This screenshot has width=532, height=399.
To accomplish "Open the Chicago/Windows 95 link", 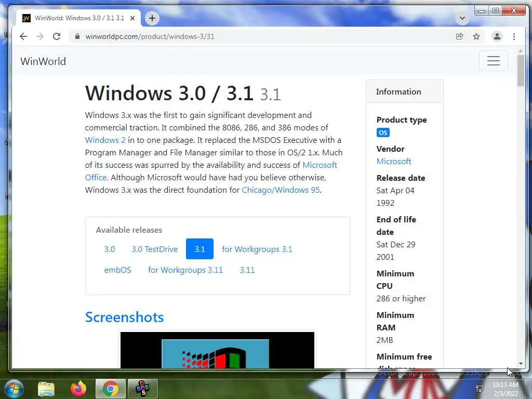I will [x=281, y=190].
